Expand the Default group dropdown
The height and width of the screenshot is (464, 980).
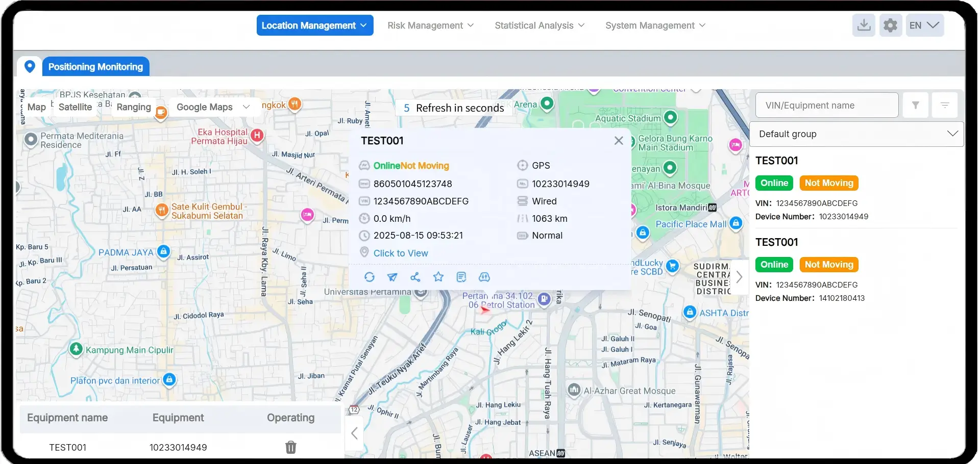pos(856,134)
